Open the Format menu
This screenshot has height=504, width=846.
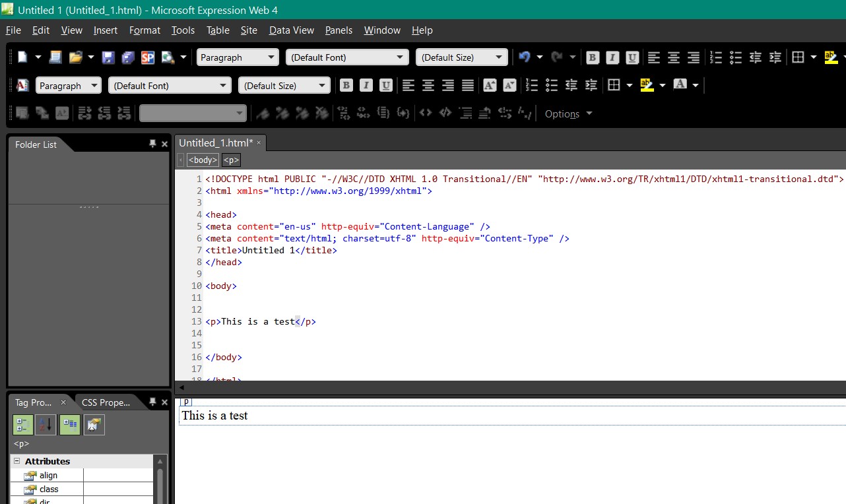click(x=145, y=30)
